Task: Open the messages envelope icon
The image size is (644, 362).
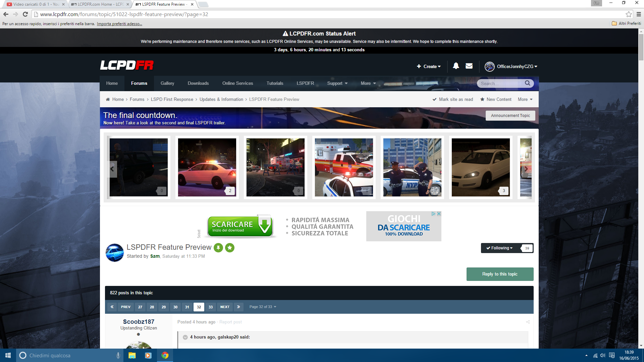Action: pos(469,66)
